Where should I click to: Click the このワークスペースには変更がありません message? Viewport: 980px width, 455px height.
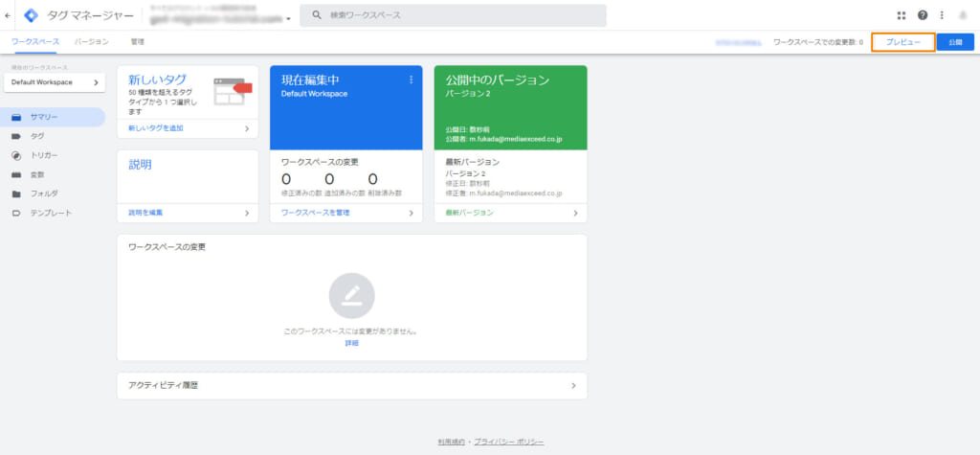click(x=351, y=331)
